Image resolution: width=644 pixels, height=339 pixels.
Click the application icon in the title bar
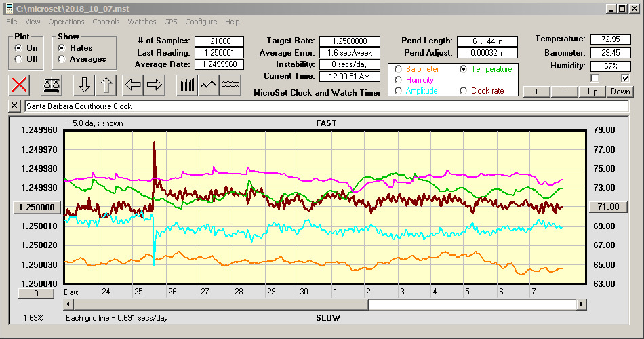9,8
